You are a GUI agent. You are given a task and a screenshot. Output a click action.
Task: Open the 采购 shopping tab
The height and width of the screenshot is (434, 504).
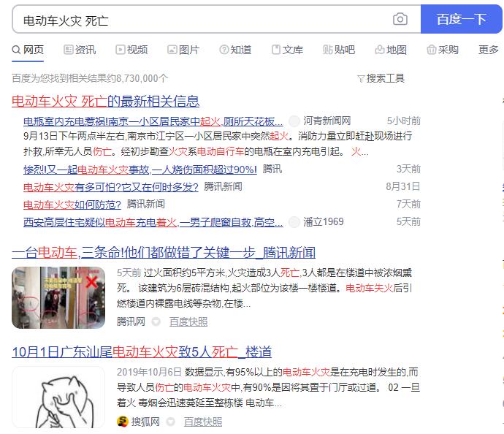443,50
